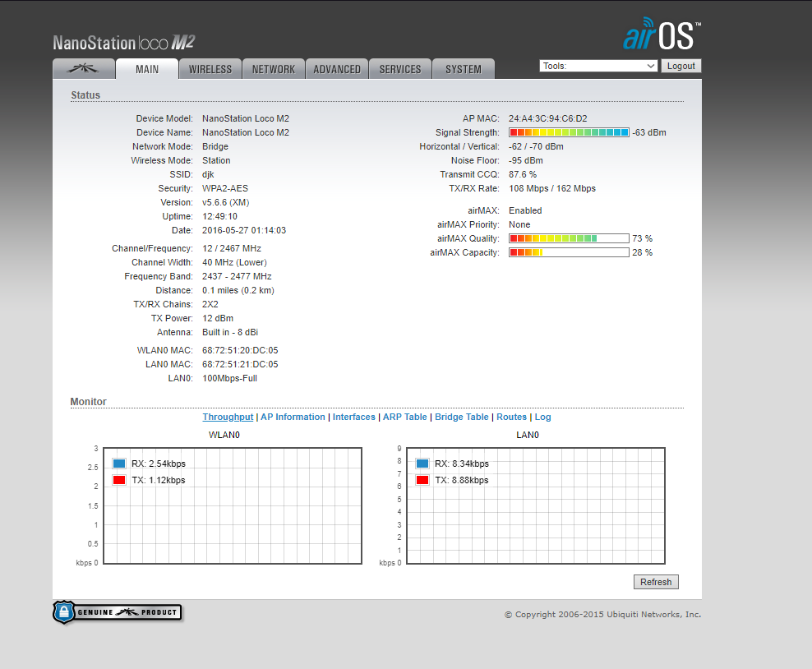Click the WLAN0 MAC 68:72:51:20:DC:05
The height and width of the screenshot is (669, 812).
click(240, 351)
